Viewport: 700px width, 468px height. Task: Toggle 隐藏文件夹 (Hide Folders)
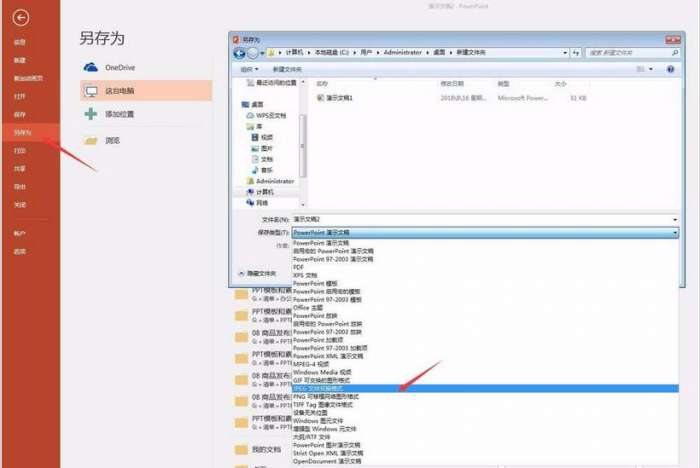coord(257,273)
